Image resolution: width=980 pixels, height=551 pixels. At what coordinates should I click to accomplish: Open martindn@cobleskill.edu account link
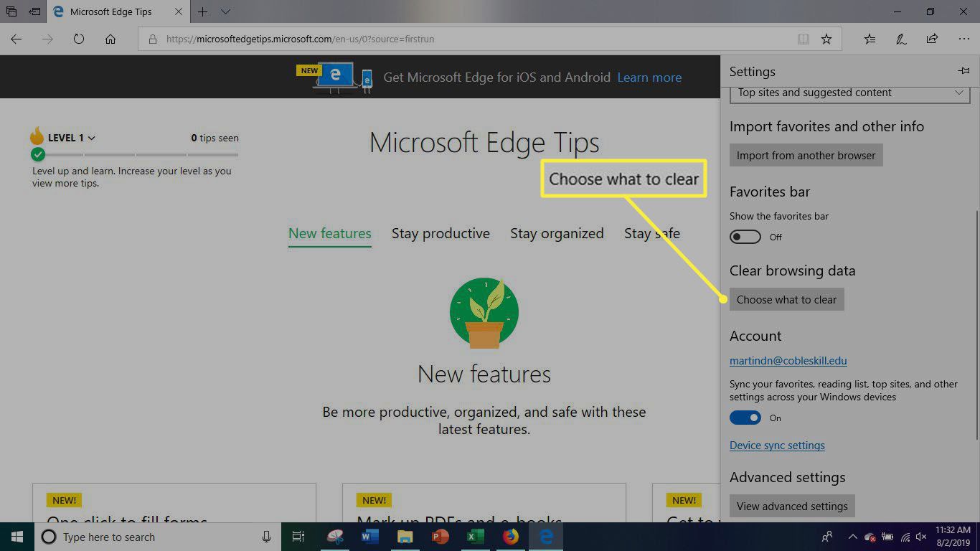tap(788, 361)
